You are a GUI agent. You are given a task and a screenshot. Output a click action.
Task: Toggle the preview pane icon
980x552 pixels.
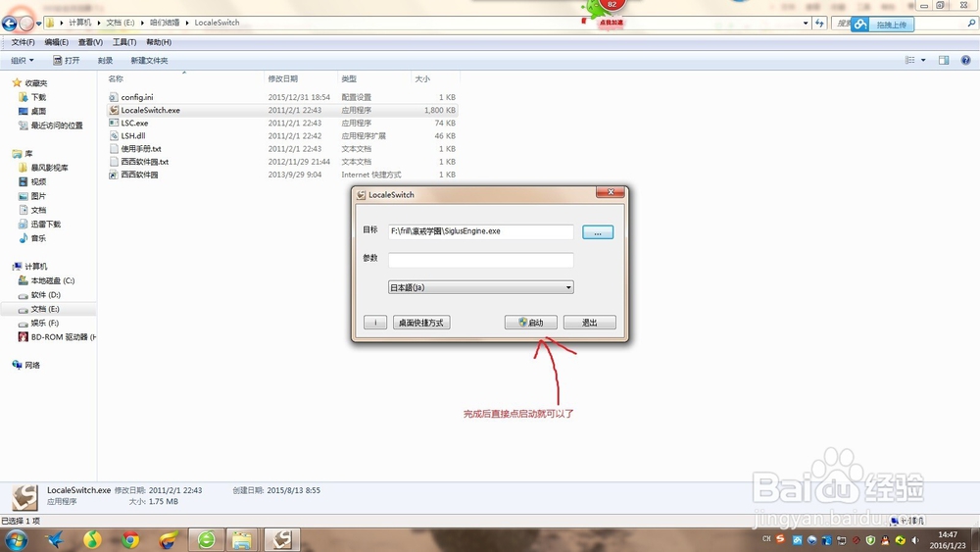pos(944,60)
